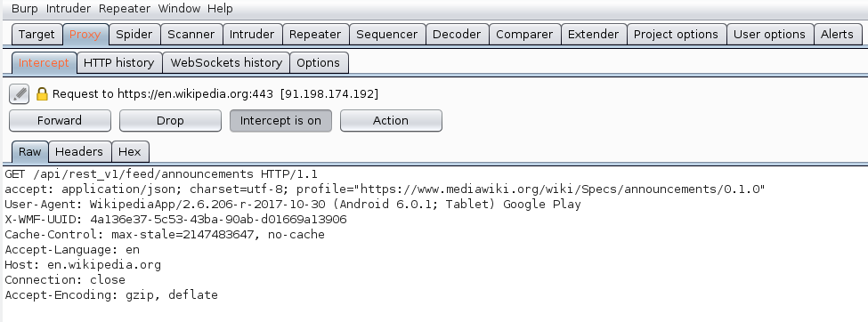Click the yellow padlock HTTPS icon
The height and width of the screenshot is (322, 868).
tap(42, 94)
